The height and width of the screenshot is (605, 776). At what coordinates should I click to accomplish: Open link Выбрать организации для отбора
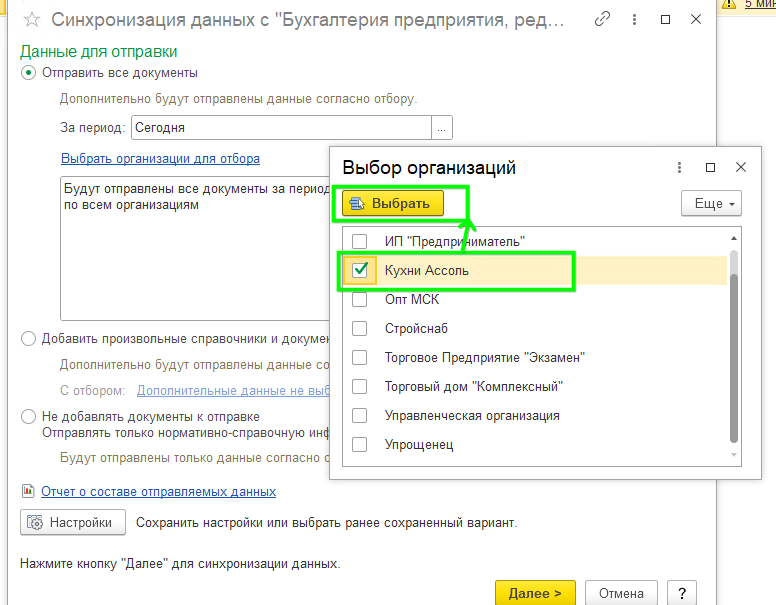click(x=160, y=158)
